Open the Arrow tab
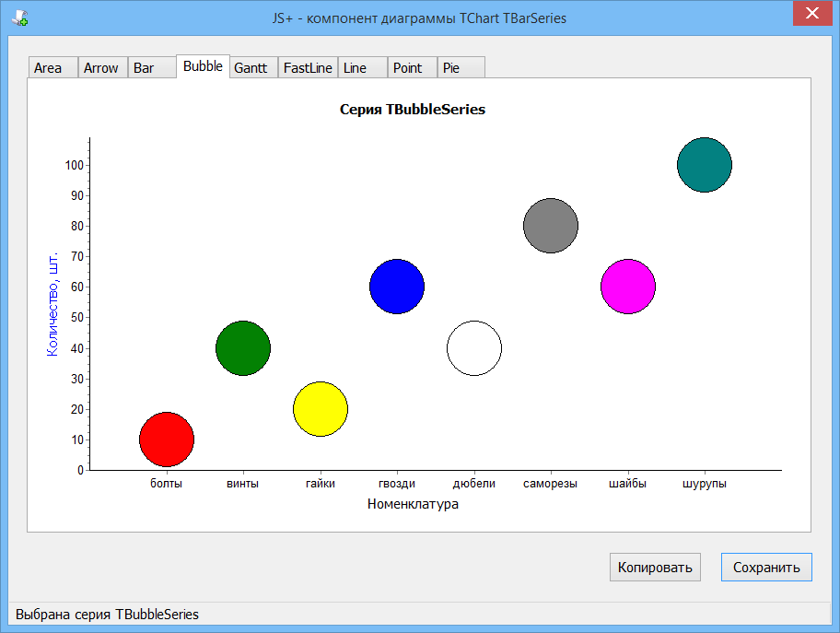 pos(101,68)
